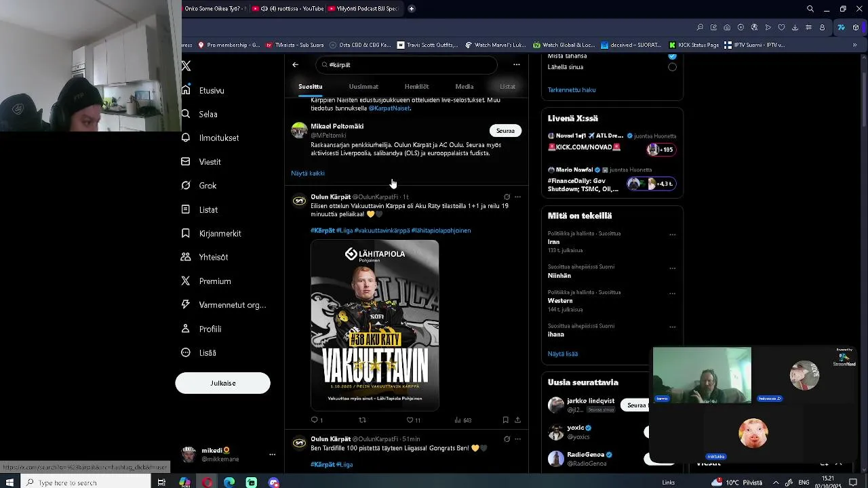Repost the Aku Räty post
Viewport: 868px width, 488px height.
[362, 420]
